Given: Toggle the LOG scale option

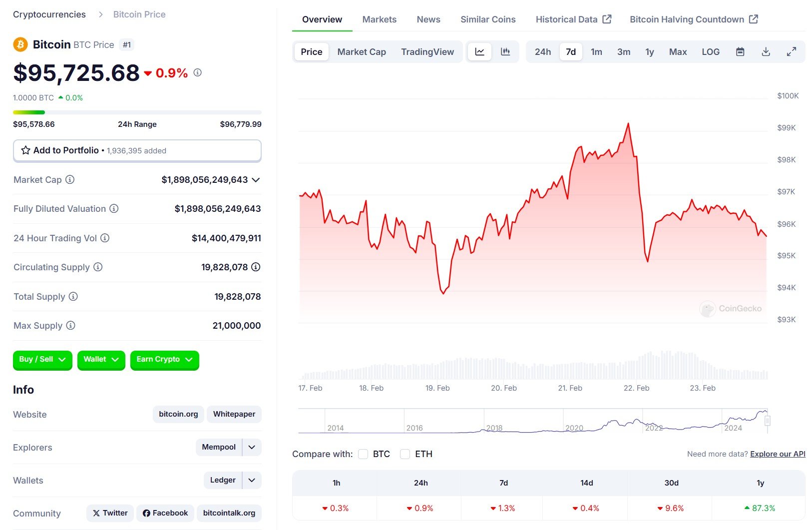Looking at the screenshot, I should pos(710,52).
